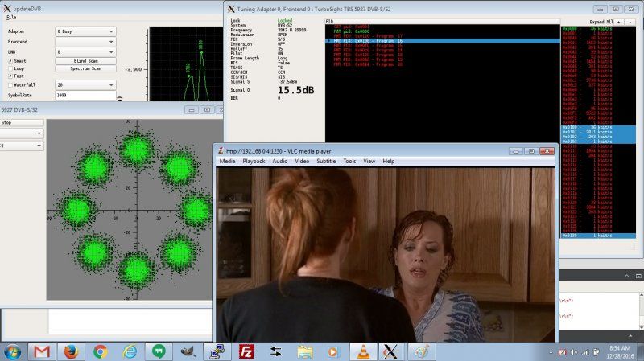Click the red notification tray icon
The image size is (644, 361).
point(562,352)
